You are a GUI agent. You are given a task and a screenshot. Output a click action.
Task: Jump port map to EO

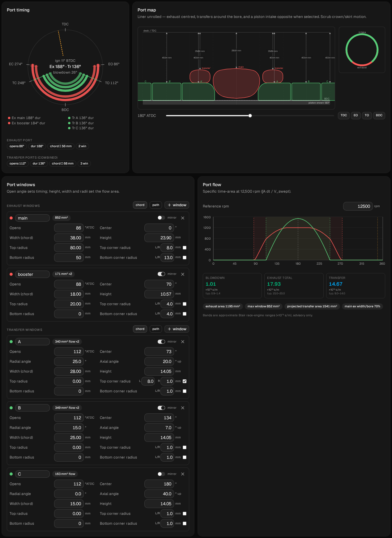click(x=356, y=115)
